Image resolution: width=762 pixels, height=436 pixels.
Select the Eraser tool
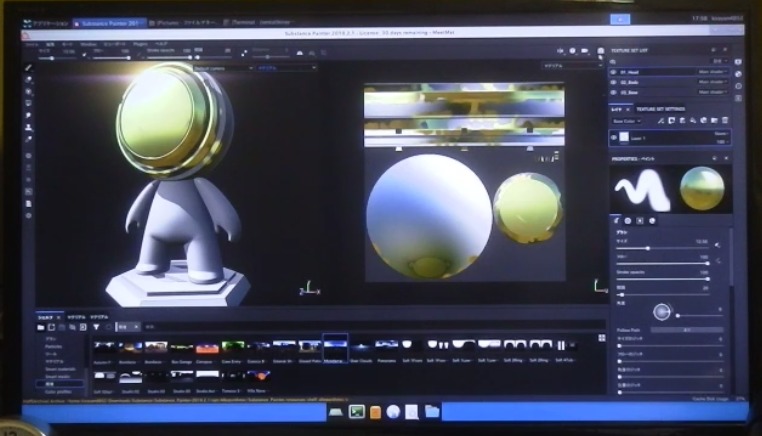click(x=29, y=79)
